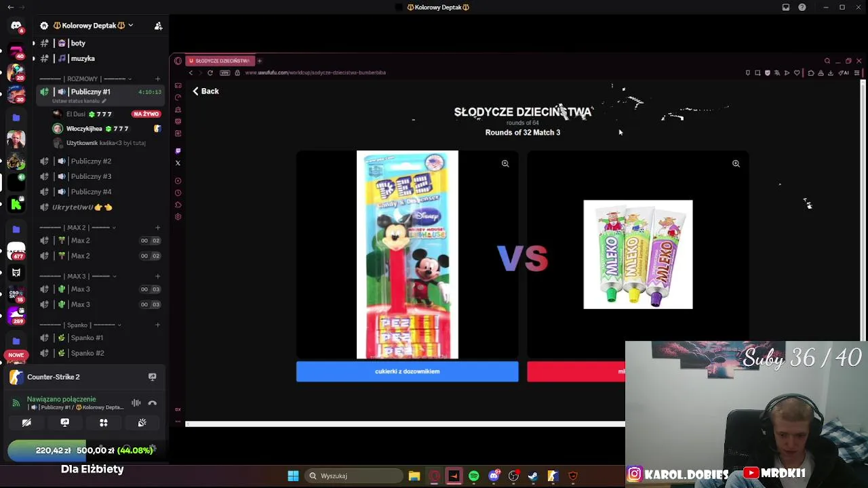Screen dimensions: 868x488
Task: Add a channel to ROZMOWY category
Action: click(157, 79)
